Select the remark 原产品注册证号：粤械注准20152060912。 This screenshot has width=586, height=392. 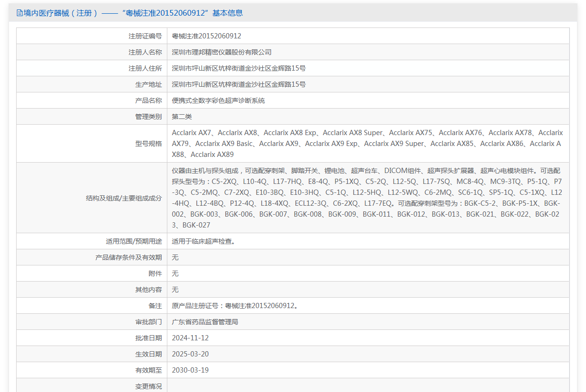[236, 306]
